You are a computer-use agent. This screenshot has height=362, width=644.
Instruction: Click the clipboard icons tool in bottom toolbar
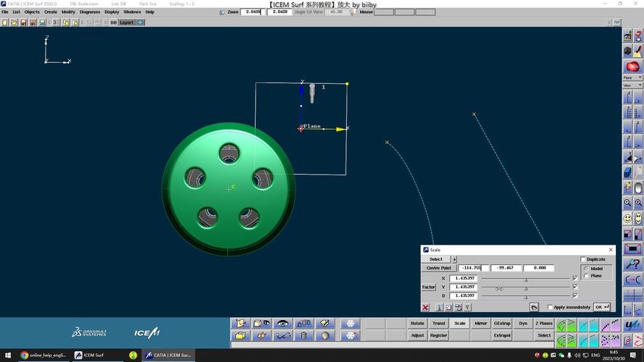[x=304, y=324]
